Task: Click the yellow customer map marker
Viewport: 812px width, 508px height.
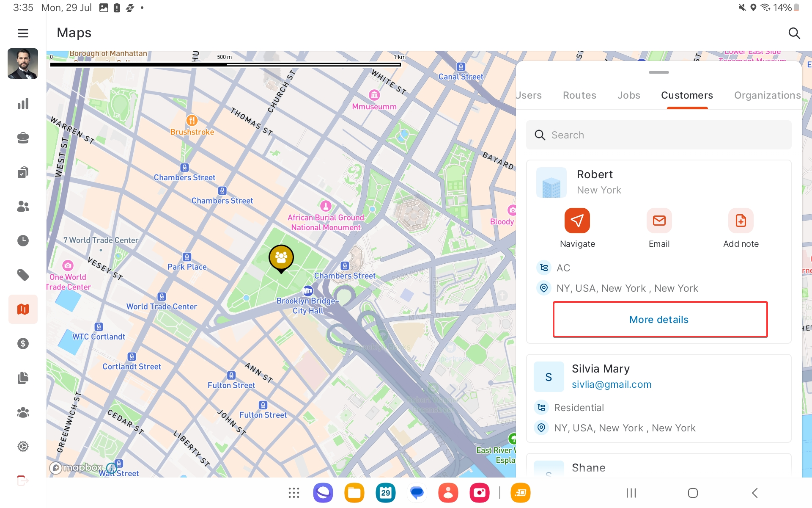Action: pyautogui.click(x=281, y=258)
